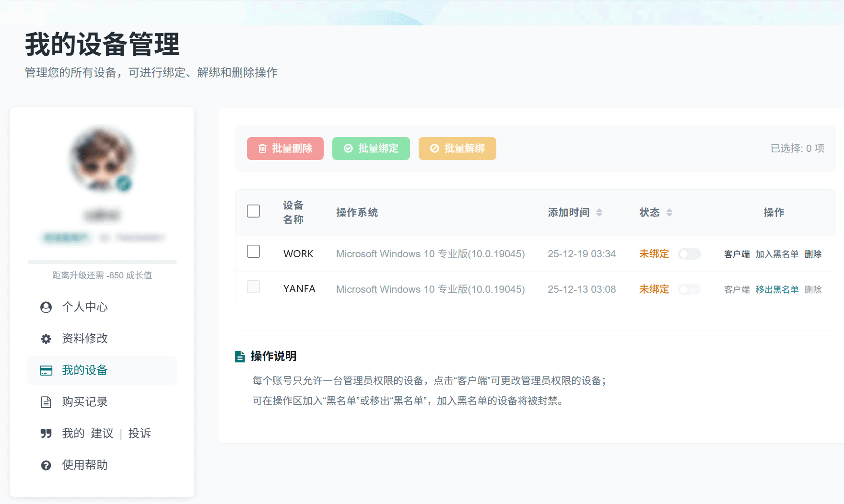
Task: Toggle the binding switch for WORK device
Action: [x=690, y=254]
